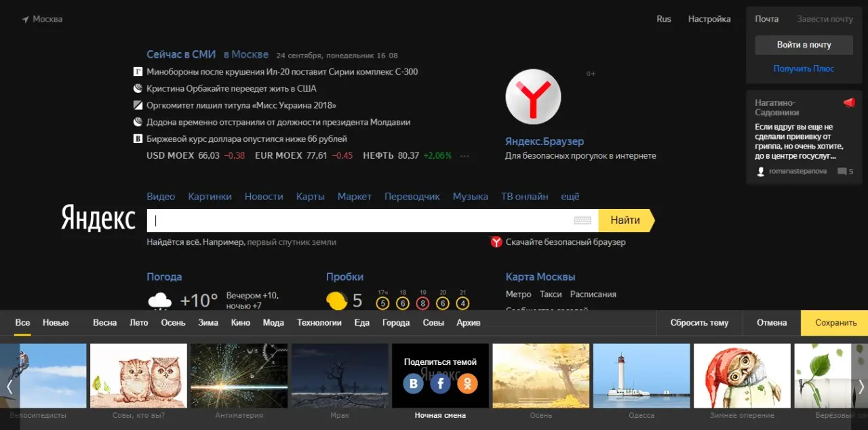This screenshot has width=868, height=430.
Task: Select traffic forecast circle for 17h
Action: [x=383, y=303]
